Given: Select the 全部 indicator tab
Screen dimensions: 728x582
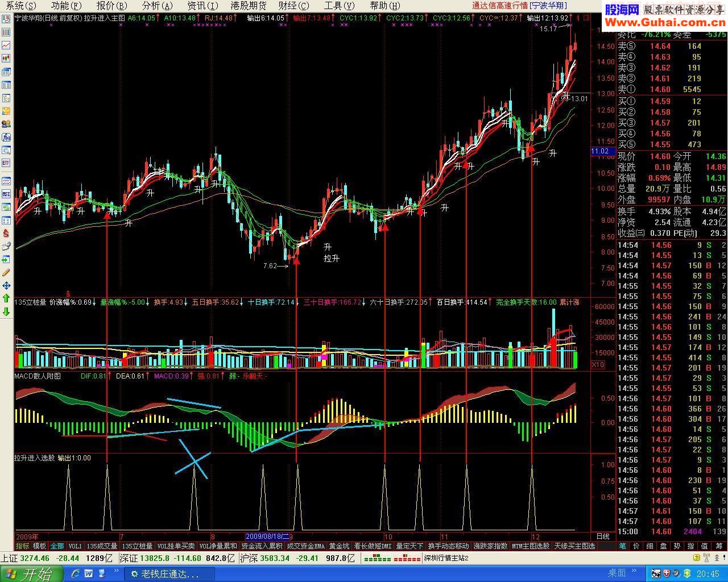Looking at the screenshot, I should tap(57, 546).
